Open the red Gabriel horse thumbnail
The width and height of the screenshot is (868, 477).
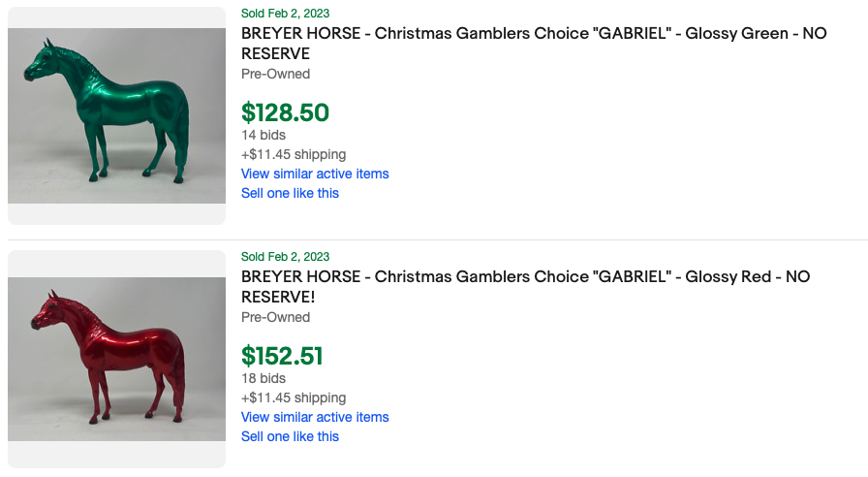point(116,359)
